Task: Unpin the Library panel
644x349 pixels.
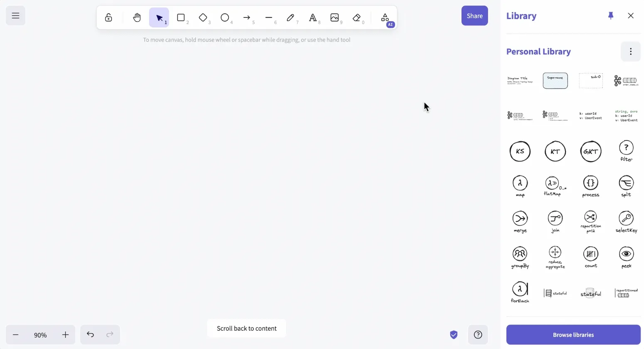Action: (611, 15)
